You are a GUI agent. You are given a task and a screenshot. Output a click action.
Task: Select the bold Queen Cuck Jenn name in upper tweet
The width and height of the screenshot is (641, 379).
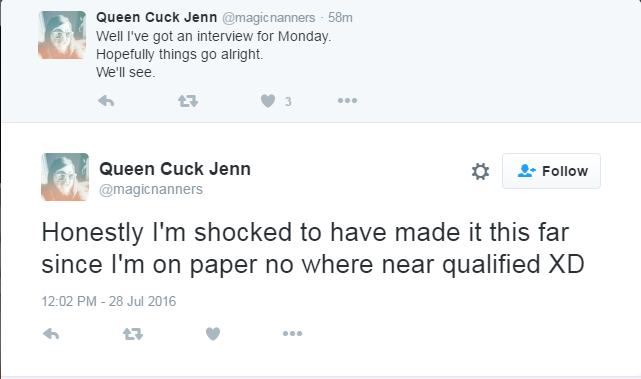157,17
